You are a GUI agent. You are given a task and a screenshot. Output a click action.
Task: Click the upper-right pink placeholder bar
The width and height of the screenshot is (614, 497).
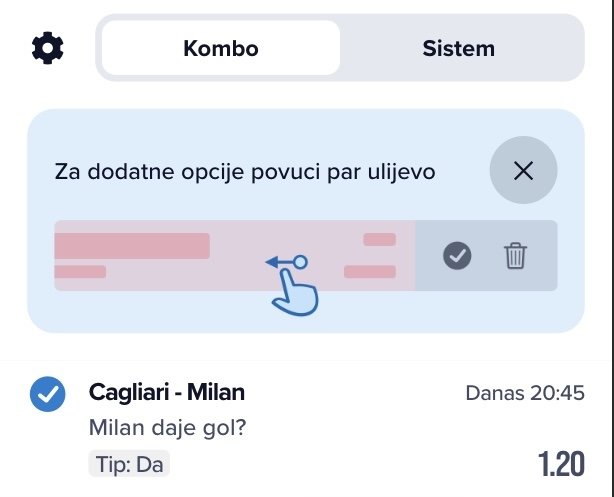tap(380, 240)
